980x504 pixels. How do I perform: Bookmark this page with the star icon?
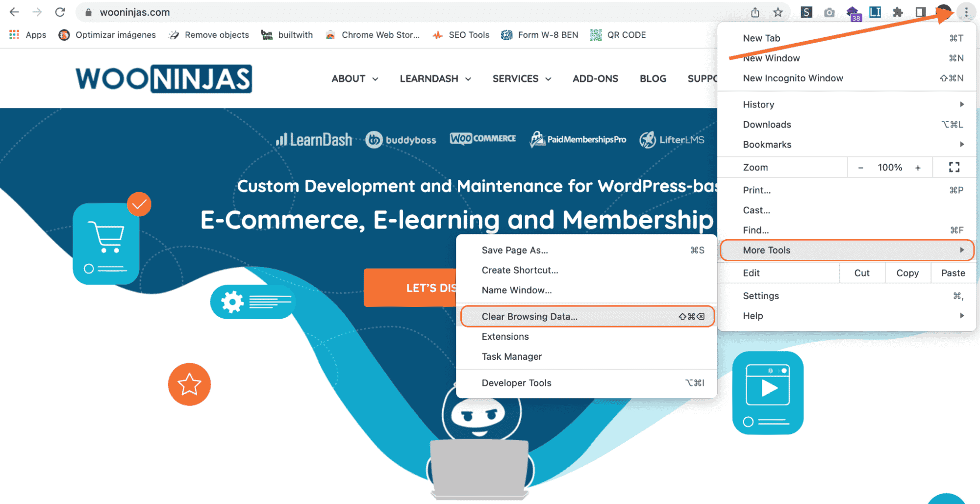(778, 12)
